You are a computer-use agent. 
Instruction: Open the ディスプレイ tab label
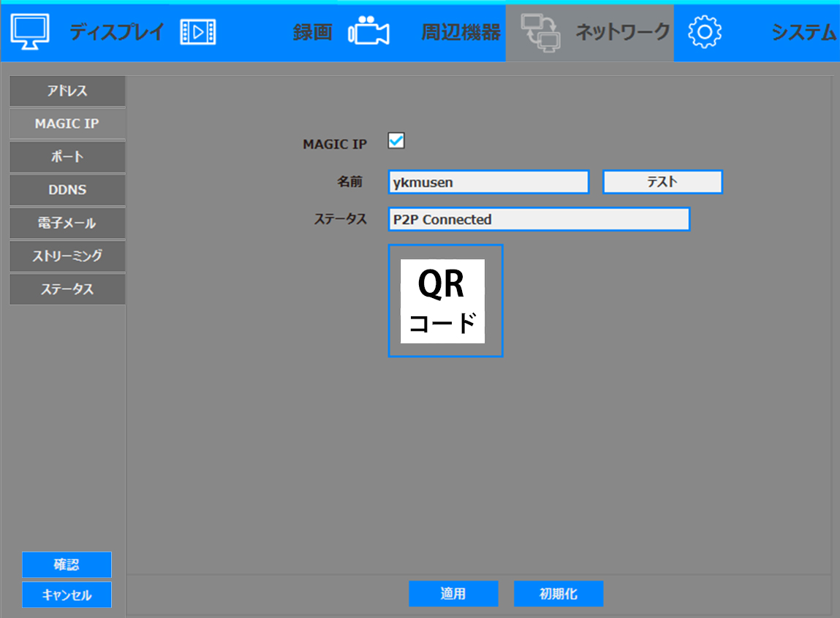pyautogui.click(x=116, y=32)
